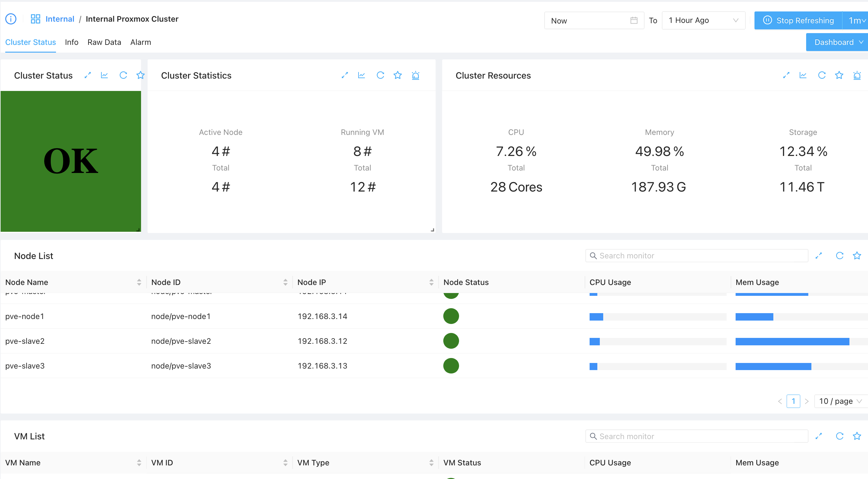Click the Node List search monitor field
The height and width of the screenshot is (479, 868).
[697, 256]
